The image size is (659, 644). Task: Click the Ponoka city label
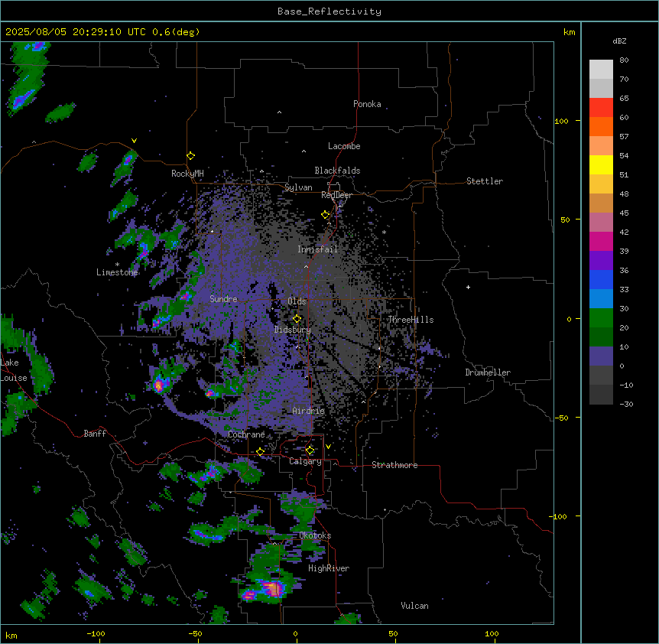367,104
